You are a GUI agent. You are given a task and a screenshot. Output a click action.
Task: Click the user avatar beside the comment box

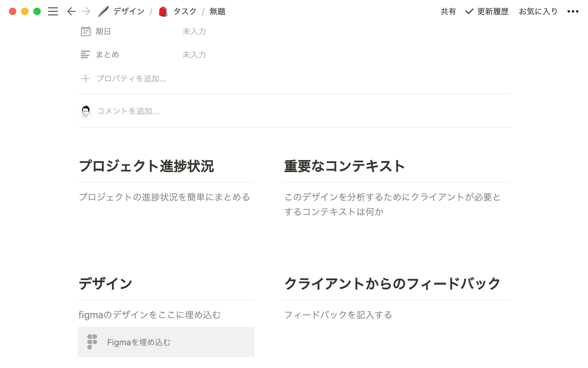[x=86, y=111]
